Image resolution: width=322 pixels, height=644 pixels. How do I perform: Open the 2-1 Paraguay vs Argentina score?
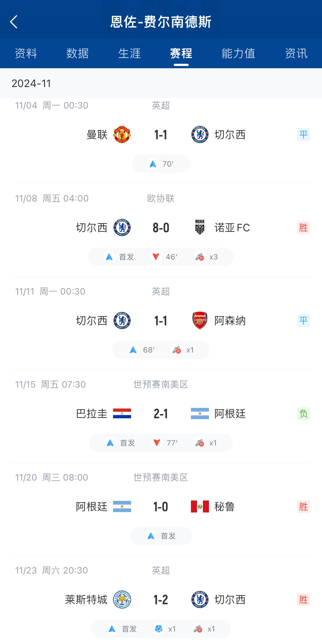point(161,413)
